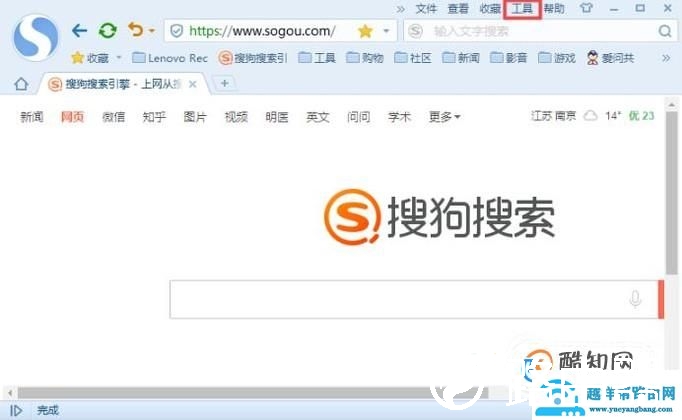The height and width of the screenshot is (420, 682).
Task: Click the orange undo closed-tab icon
Action: [x=136, y=30]
